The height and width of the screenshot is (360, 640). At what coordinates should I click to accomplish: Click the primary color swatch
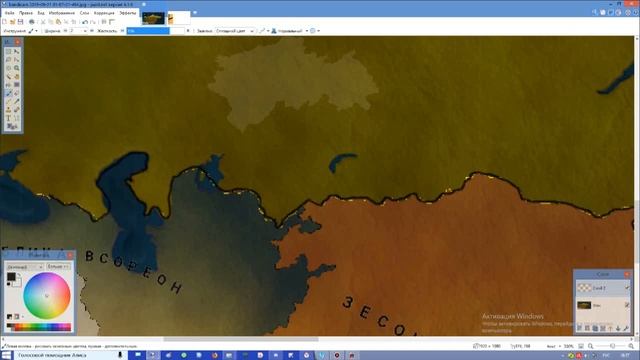[x=11, y=277]
